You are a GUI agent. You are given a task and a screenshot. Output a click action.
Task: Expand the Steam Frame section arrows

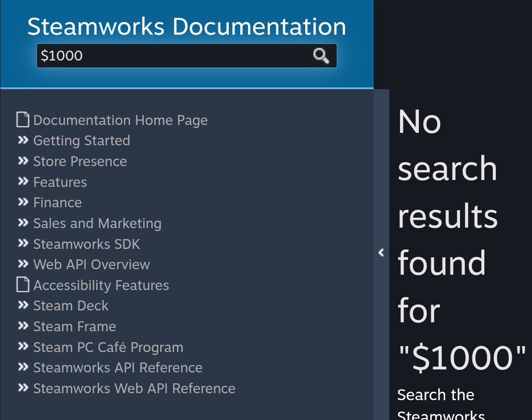[x=23, y=326]
